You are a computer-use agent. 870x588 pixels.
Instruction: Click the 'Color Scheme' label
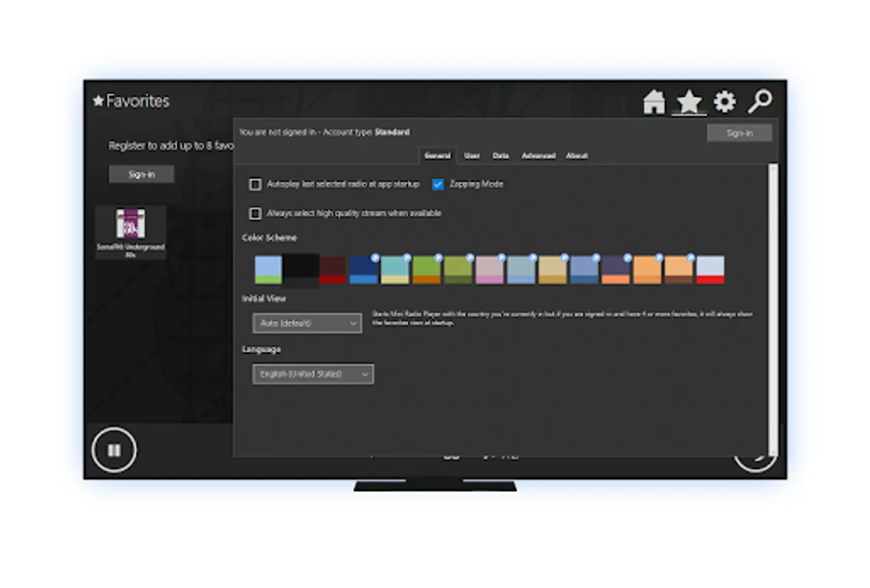tap(269, 238)
